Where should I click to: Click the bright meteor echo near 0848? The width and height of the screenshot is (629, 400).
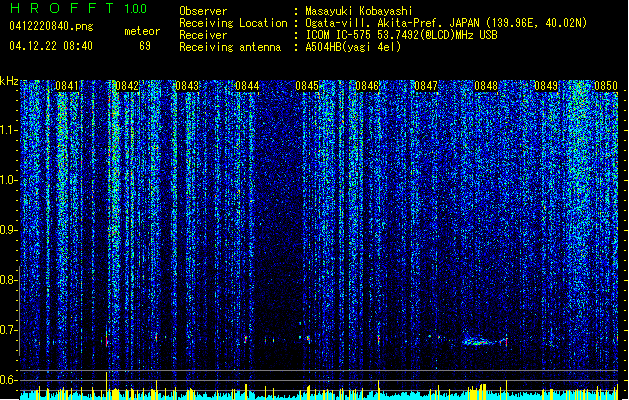click(x=483, y=341)
